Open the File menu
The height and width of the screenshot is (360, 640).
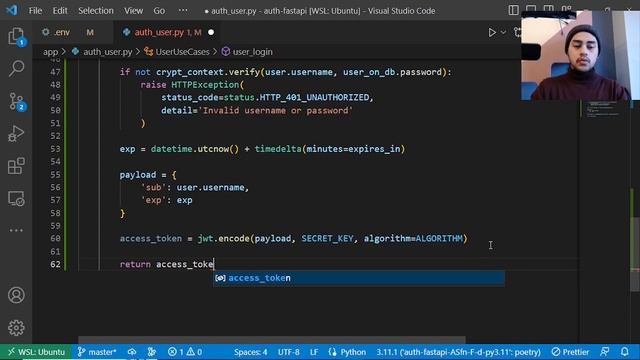click(x=35, y=11)
